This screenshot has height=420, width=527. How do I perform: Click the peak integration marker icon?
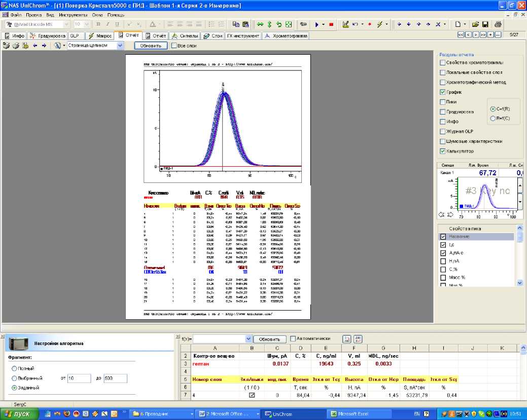click(x=345, y=24)
